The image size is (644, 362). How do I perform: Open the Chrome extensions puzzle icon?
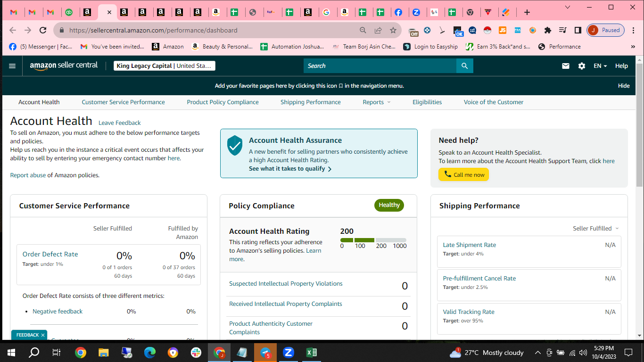547,30
